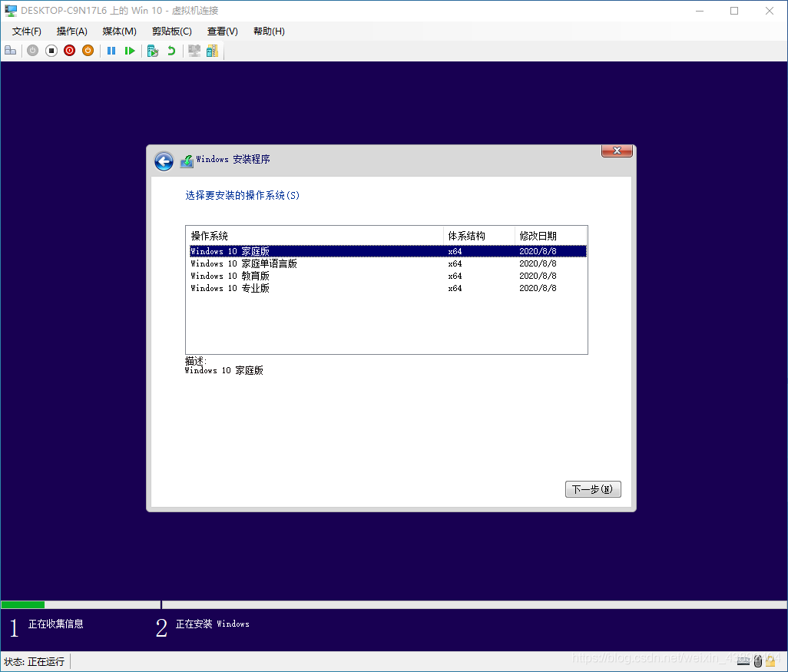Select Windows 10 专业版 row
This screenshot has width=788, height=672.
tap(387, 288)
